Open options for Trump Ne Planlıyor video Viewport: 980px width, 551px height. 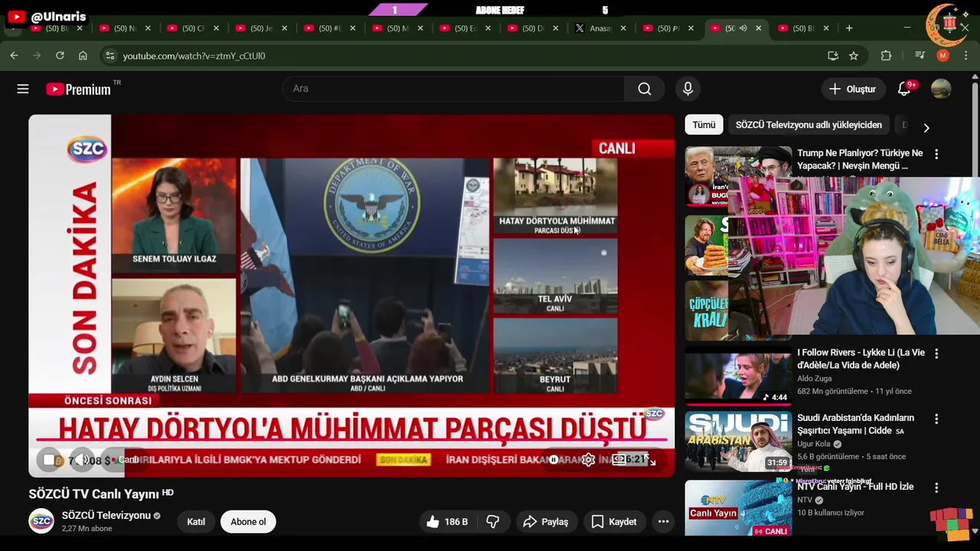click(x=936, y=154)
